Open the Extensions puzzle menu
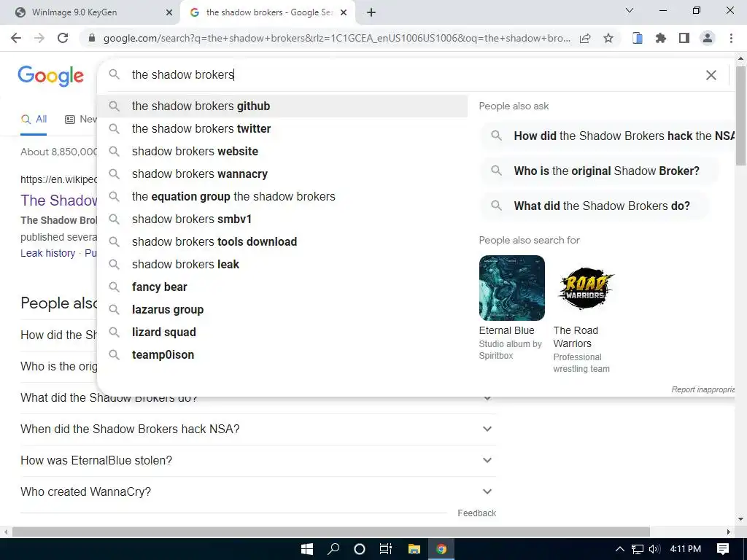Screen dimensions: 747x560 (660, 38)
